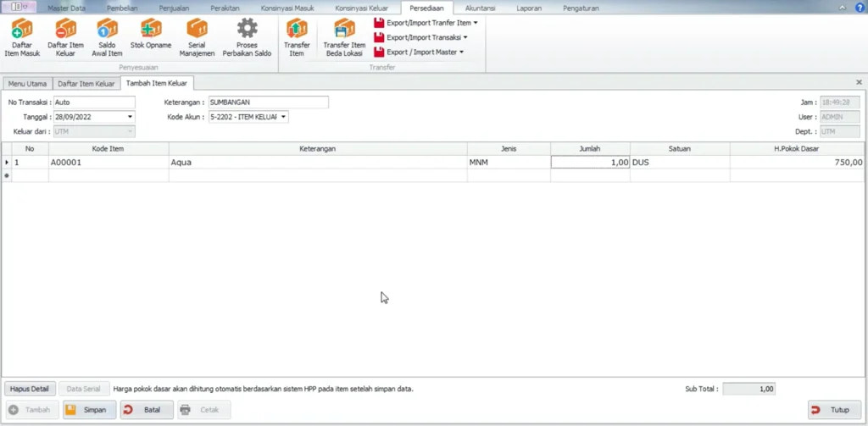This screenshot has width=868, height=426.
Task: Open the Tanggal date picker dropdown
Action: pos(130,117)
